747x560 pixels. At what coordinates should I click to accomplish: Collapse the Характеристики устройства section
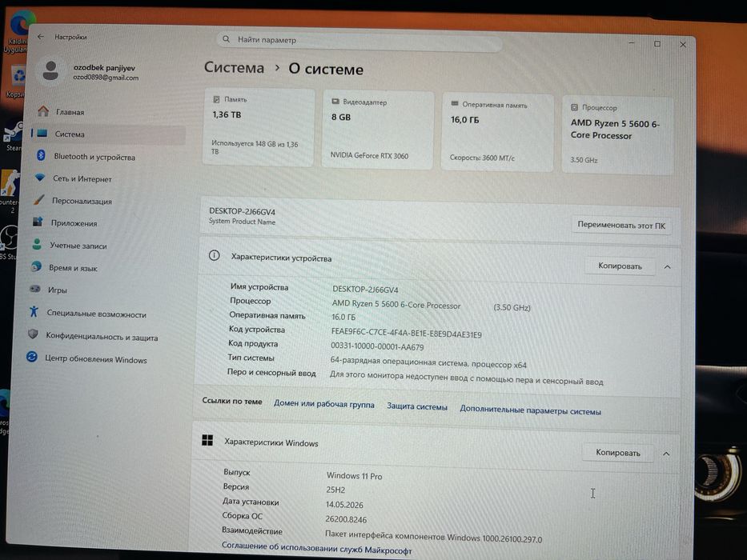click(668, 267)
